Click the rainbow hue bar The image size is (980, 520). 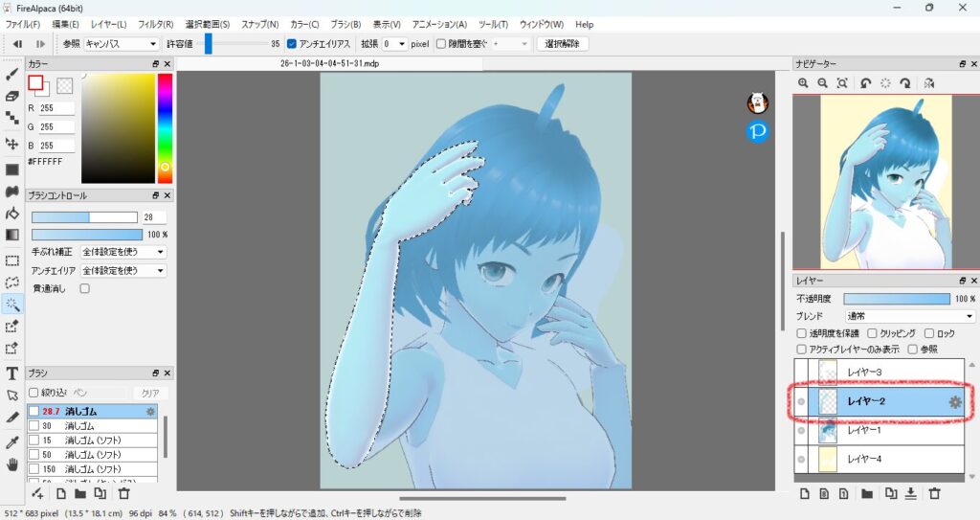click(x=165, y=127)
